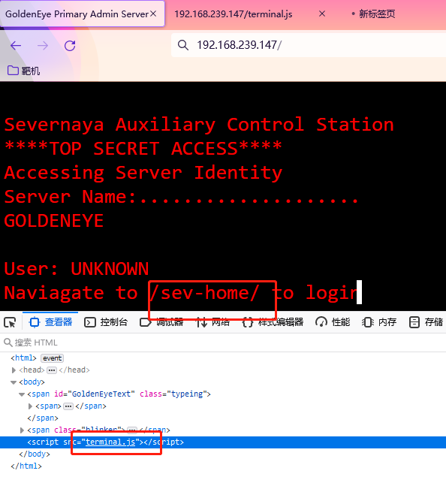Close the GoldenEye Primary Admin Server tab

(153, 14)
